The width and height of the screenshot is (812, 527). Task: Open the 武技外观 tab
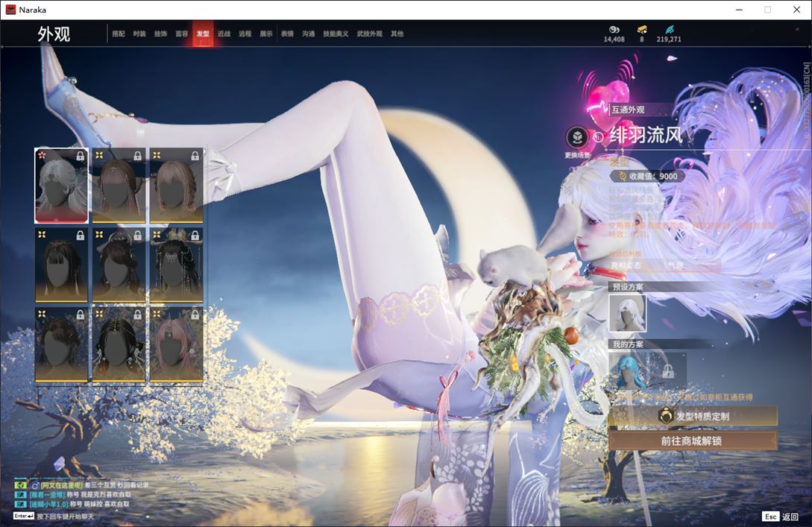point(369,34)
